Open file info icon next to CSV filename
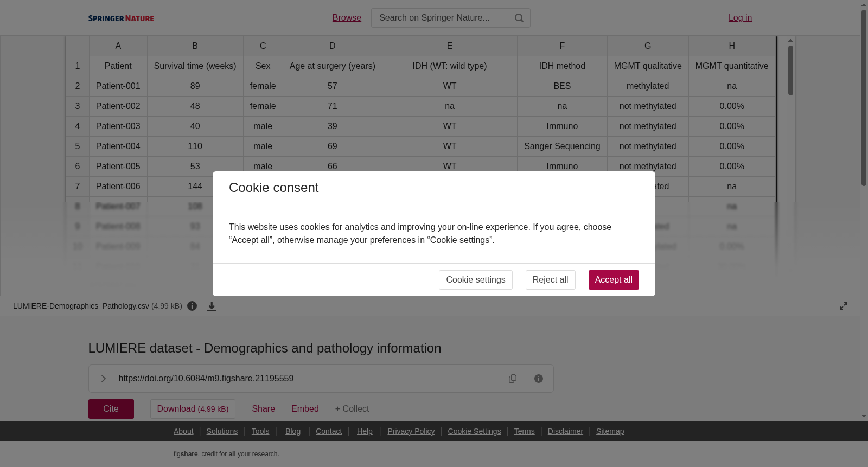Image resolution: width=868 pixels, height=467 pixels. (192, 306)
